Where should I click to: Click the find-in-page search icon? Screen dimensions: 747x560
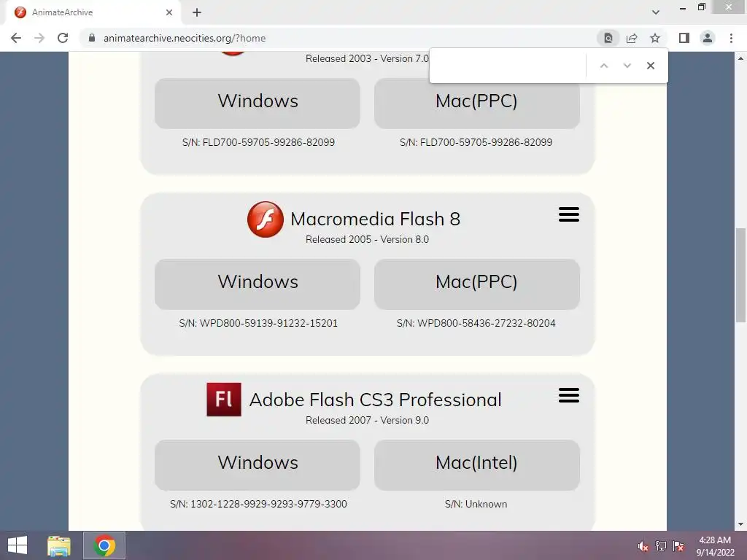pos(608,38)
